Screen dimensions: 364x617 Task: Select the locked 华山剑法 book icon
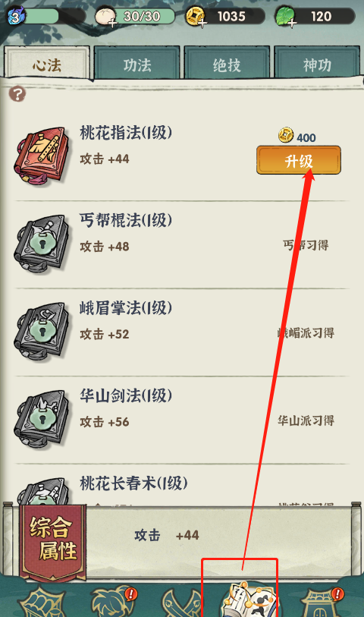click(39, 419)
